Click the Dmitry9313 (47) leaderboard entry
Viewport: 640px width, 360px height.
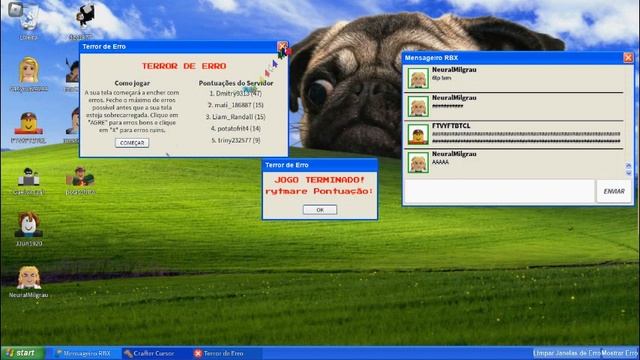[236, 93]
